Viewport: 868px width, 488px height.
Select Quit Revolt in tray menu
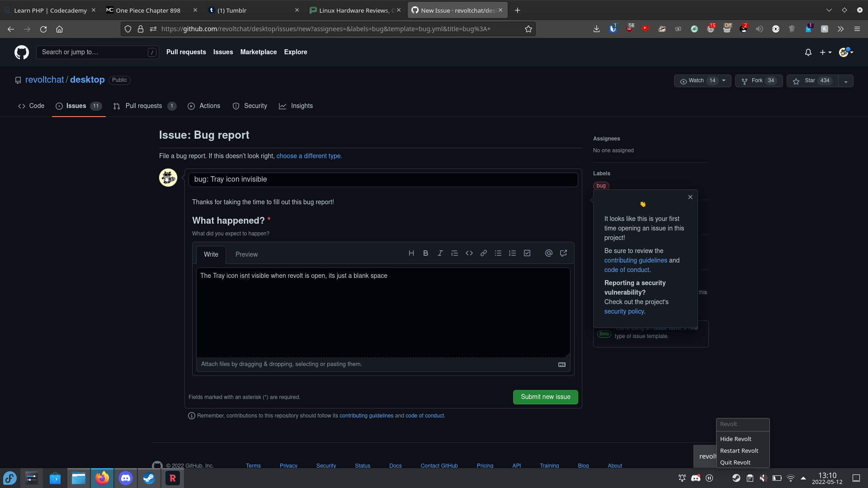tap(743, 462)
